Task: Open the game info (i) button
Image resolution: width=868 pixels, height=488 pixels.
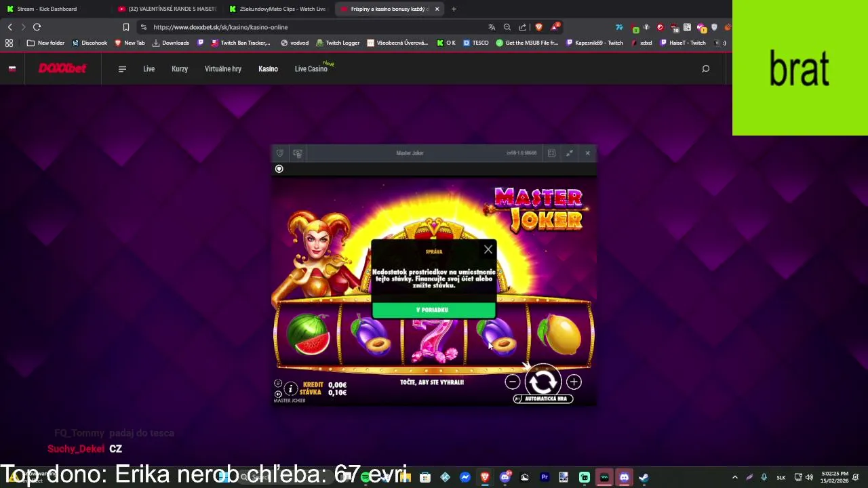Action: point(290,388)
